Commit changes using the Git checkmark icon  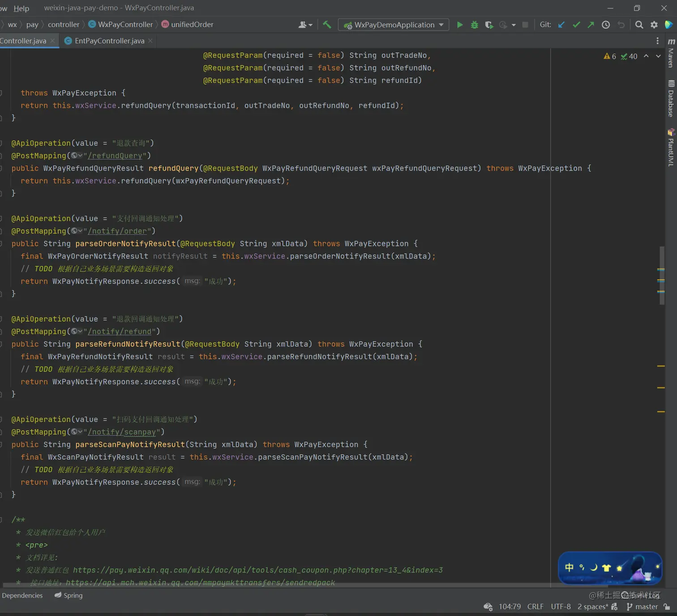576,25
